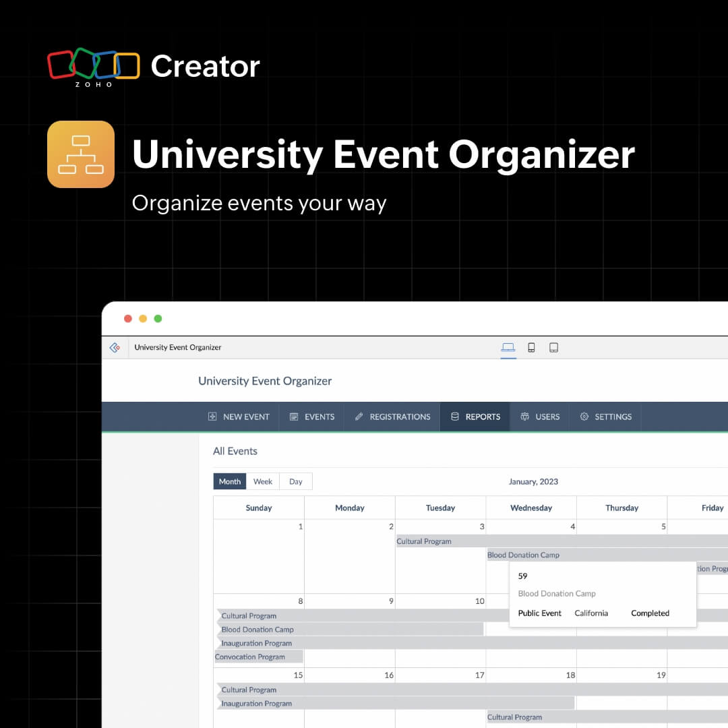Switch to the Week view
Screen dimensions: 728x728
(x=262, y=481)
